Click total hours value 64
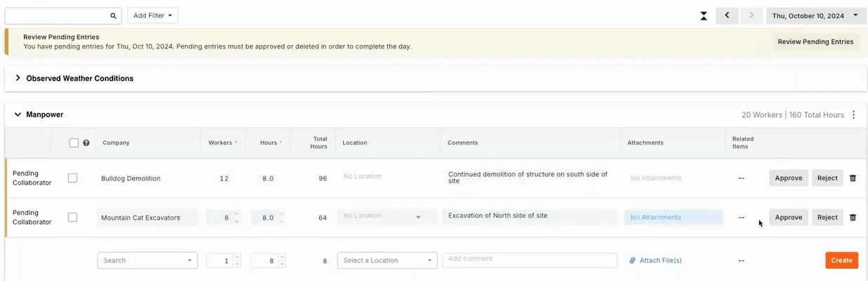Screen dimensions: 868x281 tap(323, 218)
